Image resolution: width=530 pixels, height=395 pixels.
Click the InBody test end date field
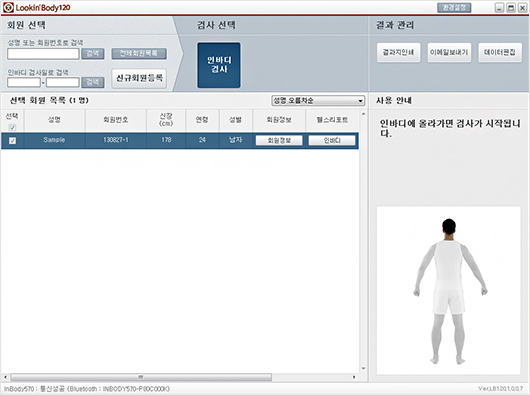click(63, 82)
